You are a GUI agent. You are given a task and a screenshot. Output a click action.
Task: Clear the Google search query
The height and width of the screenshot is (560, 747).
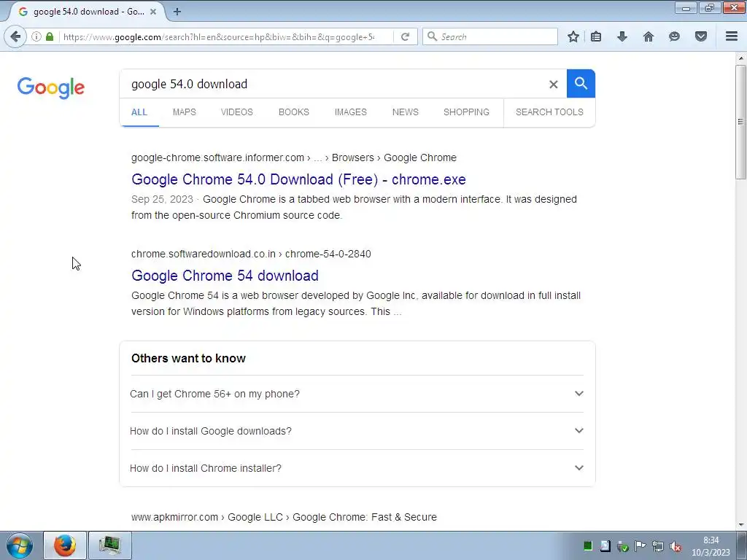[x=553, y=85]
